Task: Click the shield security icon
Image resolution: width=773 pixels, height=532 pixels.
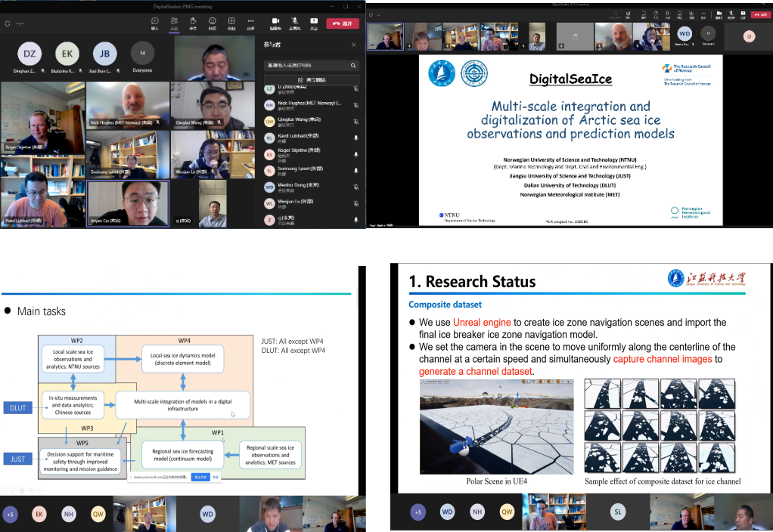Action: tap(8, 24)
